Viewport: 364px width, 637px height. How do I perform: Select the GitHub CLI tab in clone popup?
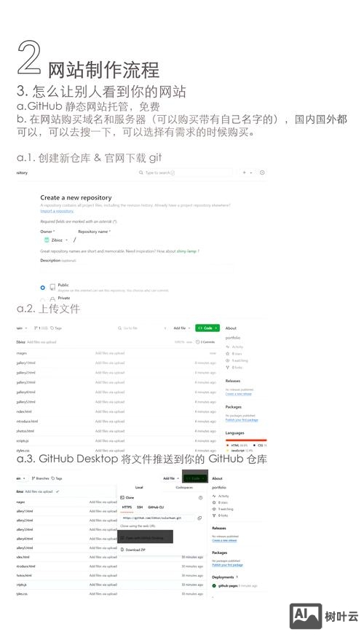[156, 507]
